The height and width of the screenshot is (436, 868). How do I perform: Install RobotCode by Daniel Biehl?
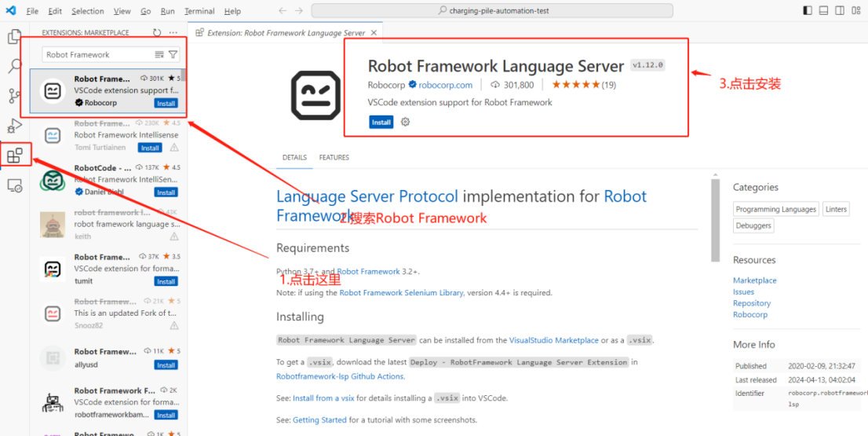[x=166, y=192]
